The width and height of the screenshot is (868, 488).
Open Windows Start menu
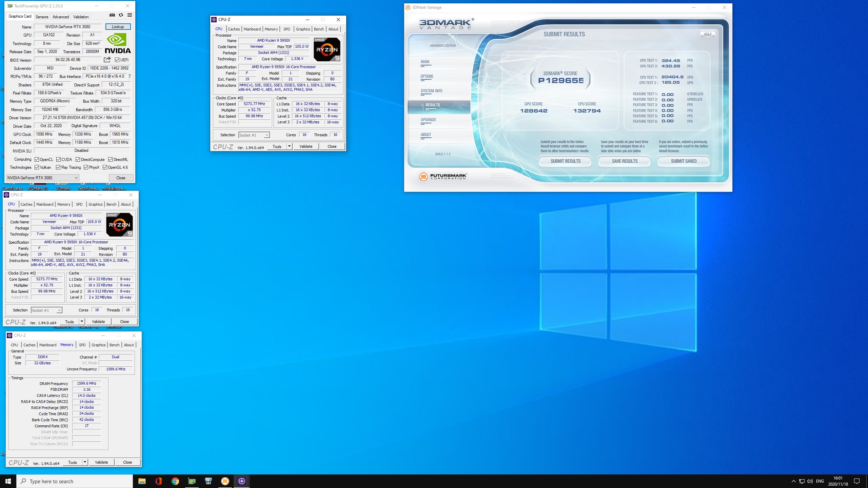tap(8, 481)
